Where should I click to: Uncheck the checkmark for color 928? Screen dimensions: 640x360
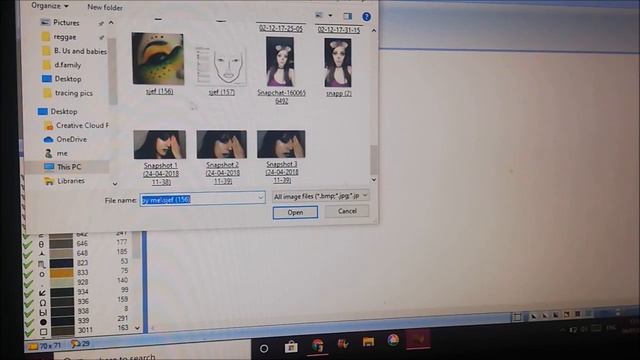[29, 284]
